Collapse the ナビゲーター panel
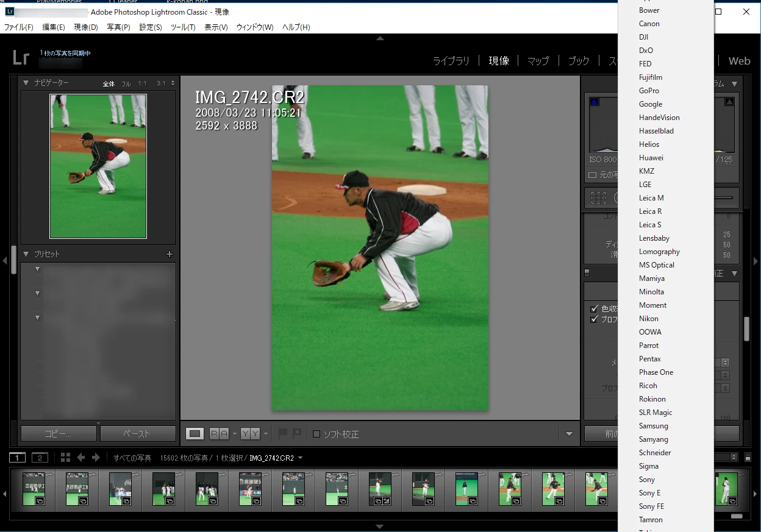 pyautogui.click(x=26, y=83)
